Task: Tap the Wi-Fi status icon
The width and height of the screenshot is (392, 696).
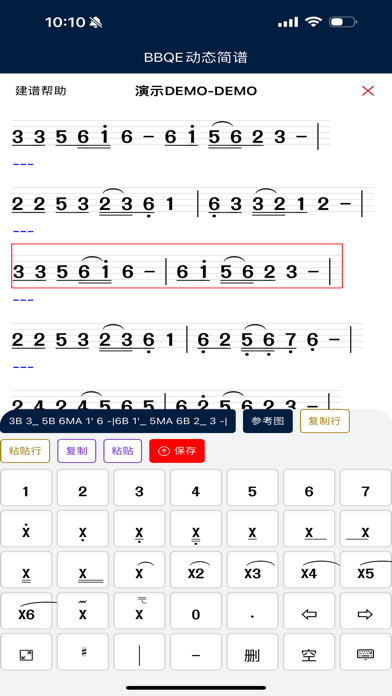Action: point(314,22)
